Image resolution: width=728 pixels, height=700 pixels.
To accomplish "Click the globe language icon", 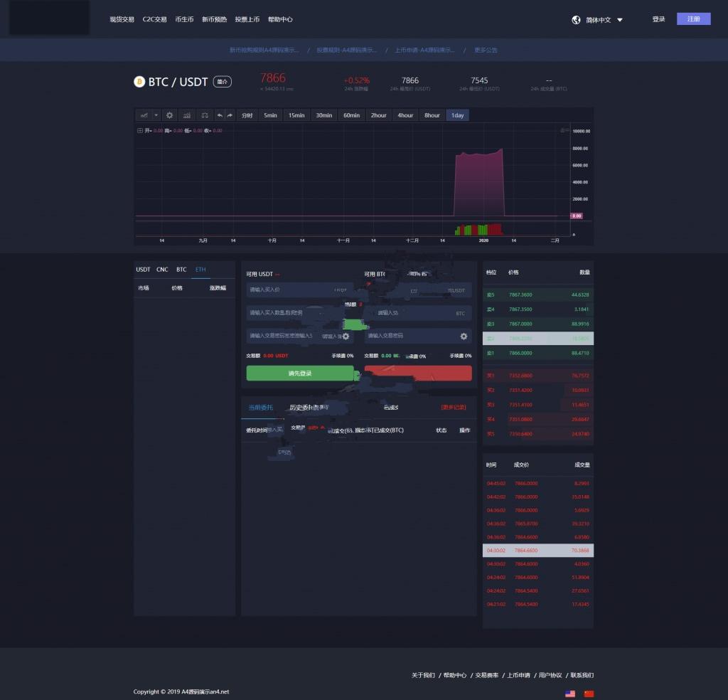I will (577, 20).
